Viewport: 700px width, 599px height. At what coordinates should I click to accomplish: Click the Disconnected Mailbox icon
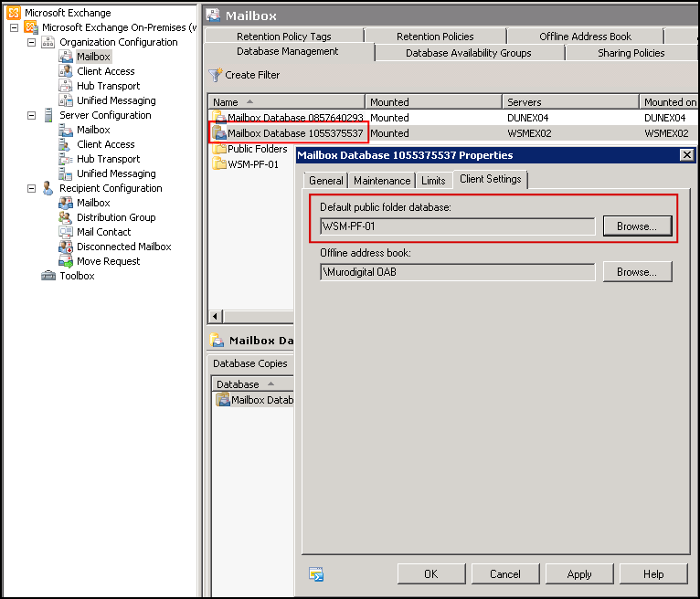(x=66, y=247)
